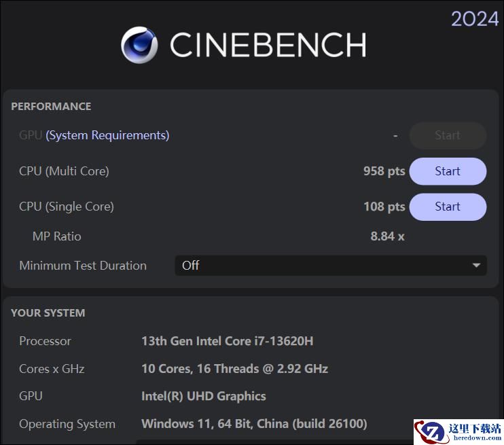Select the processor name i7-13620H text
Screen dimensions: 504x445
click(x=228, y=341)
